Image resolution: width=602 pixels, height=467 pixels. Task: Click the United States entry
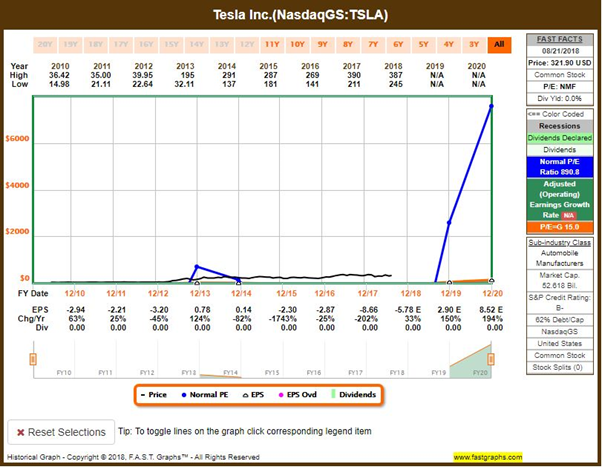click(559, 344)
